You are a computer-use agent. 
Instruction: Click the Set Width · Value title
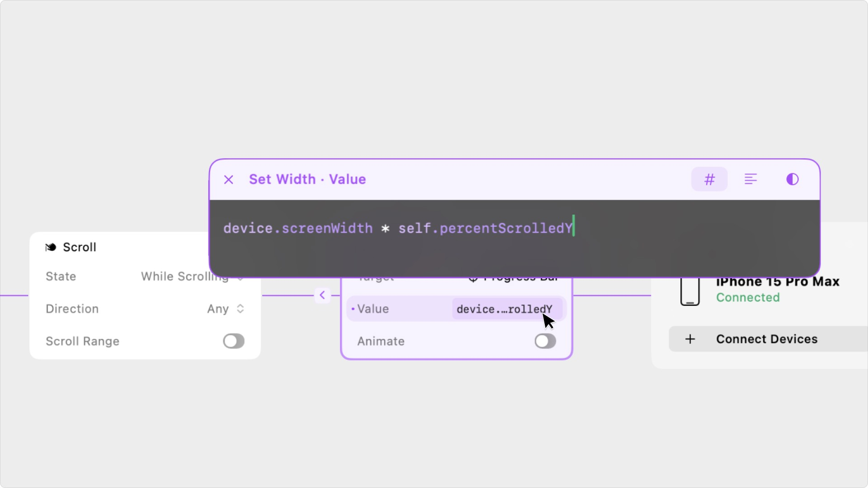point(307,179)
